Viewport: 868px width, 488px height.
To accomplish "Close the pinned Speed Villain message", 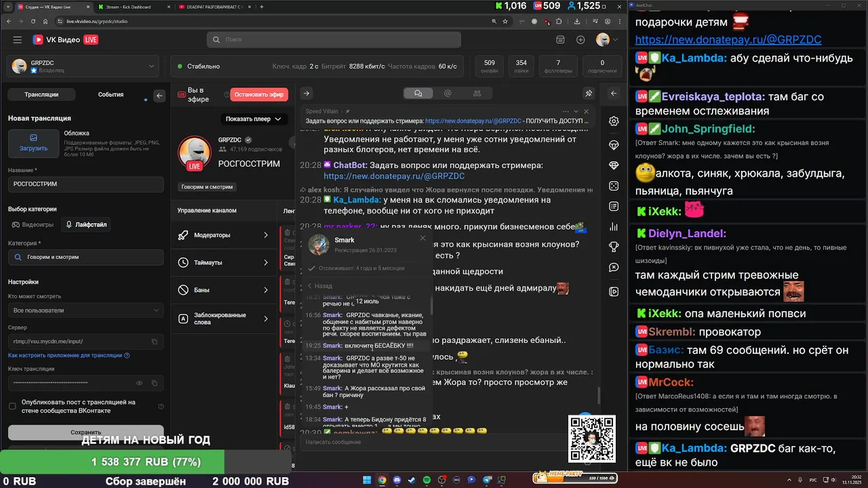I will pos(587,111).
